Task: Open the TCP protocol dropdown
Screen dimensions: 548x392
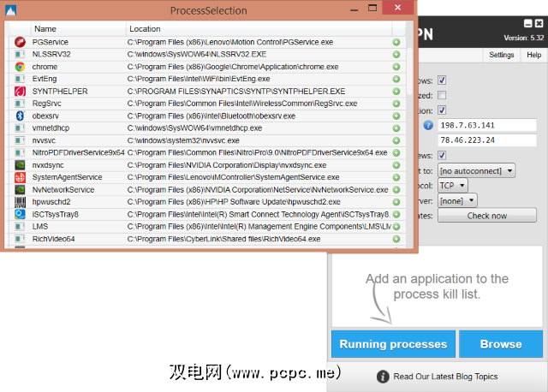Action: pyautogui.click(x=453, y=186)
